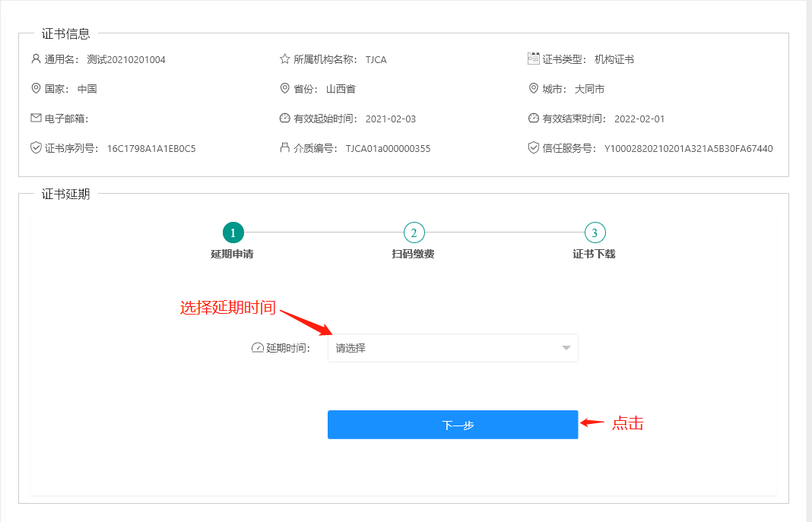Select step 3 circle 证书下载
This screenshot has width=812, height=522.
[595, 233]
